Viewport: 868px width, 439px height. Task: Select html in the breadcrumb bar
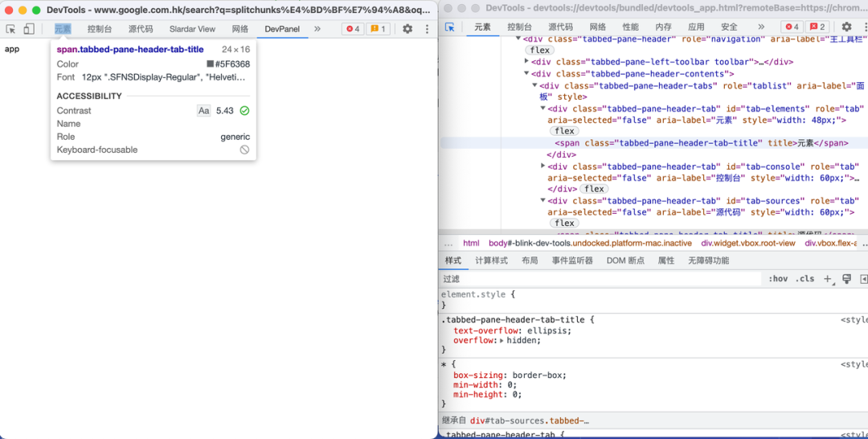471,243
